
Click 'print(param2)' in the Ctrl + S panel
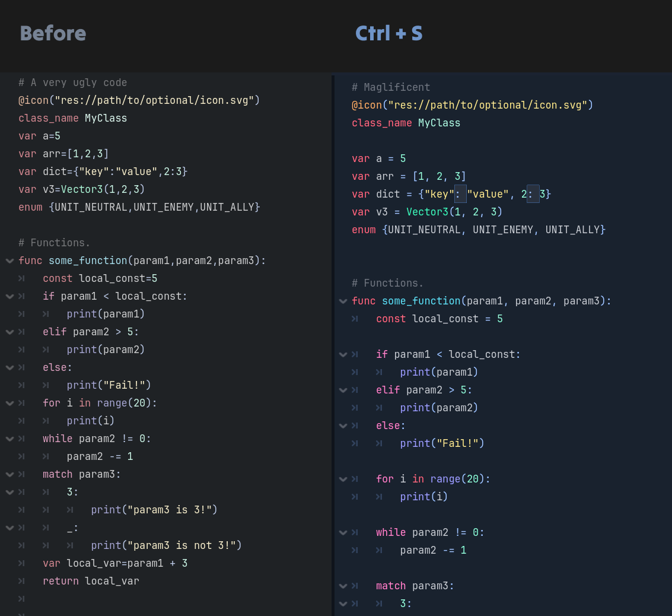click(439, 408)
